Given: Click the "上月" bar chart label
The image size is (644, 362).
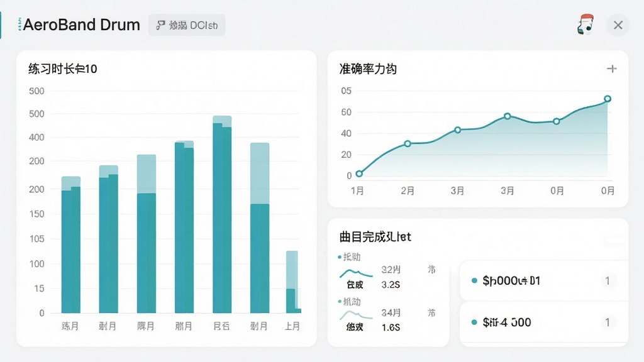Looking at the screenshot, I should (292, 326).
